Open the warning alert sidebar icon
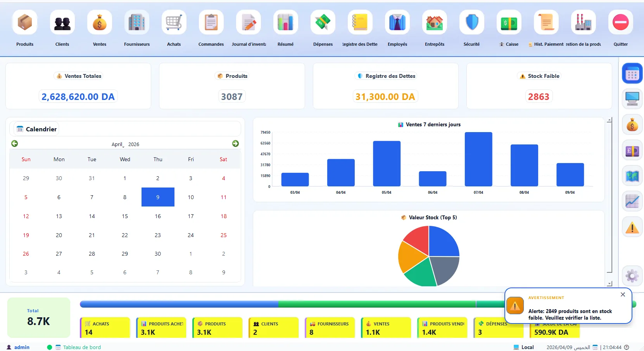The height and width of the screenshot is (351, 644). [x=632, y=227]
